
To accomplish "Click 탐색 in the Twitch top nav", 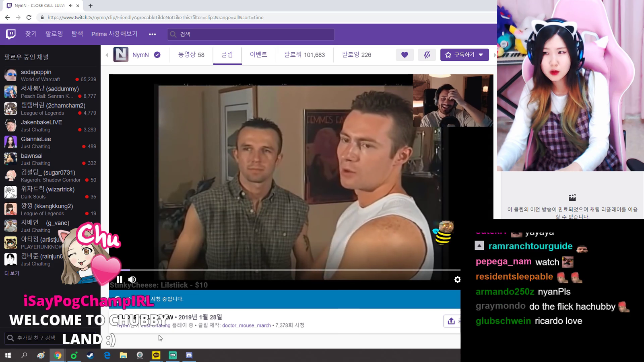I will 77,34.
